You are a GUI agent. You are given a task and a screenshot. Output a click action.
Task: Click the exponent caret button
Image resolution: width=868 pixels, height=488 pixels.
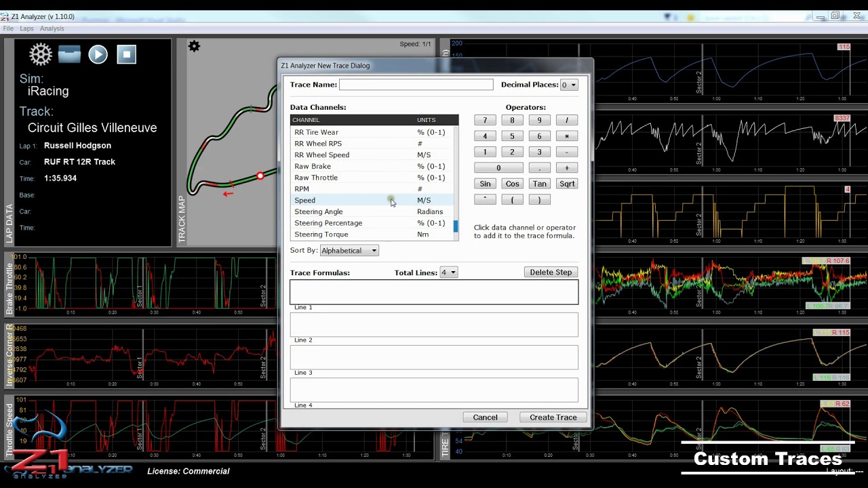[x=485, y=199]
